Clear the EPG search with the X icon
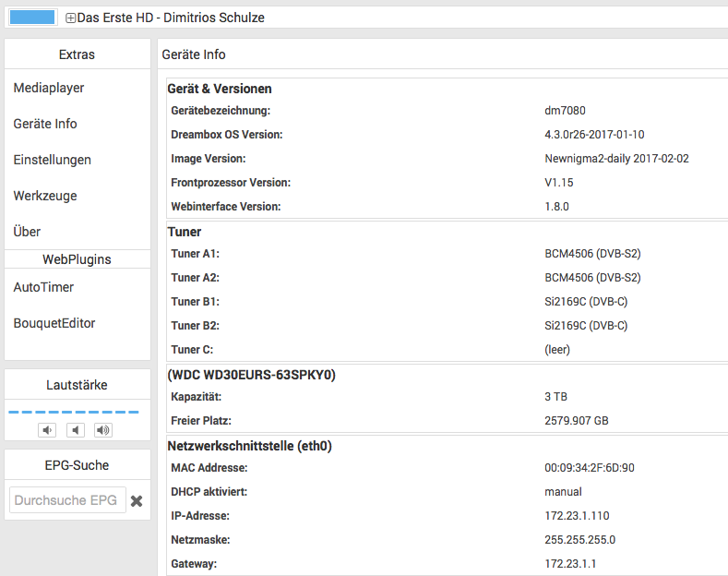 (x=137, y=500)
